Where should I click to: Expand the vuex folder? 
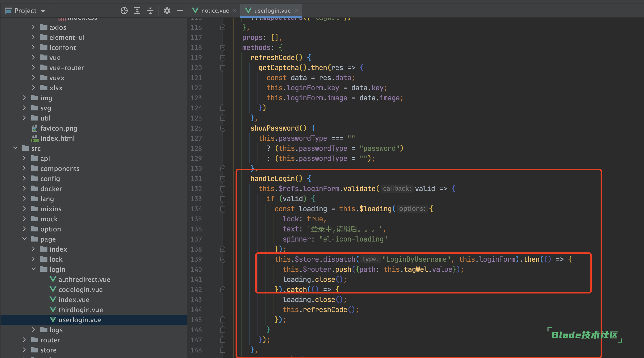click(33, 78)
